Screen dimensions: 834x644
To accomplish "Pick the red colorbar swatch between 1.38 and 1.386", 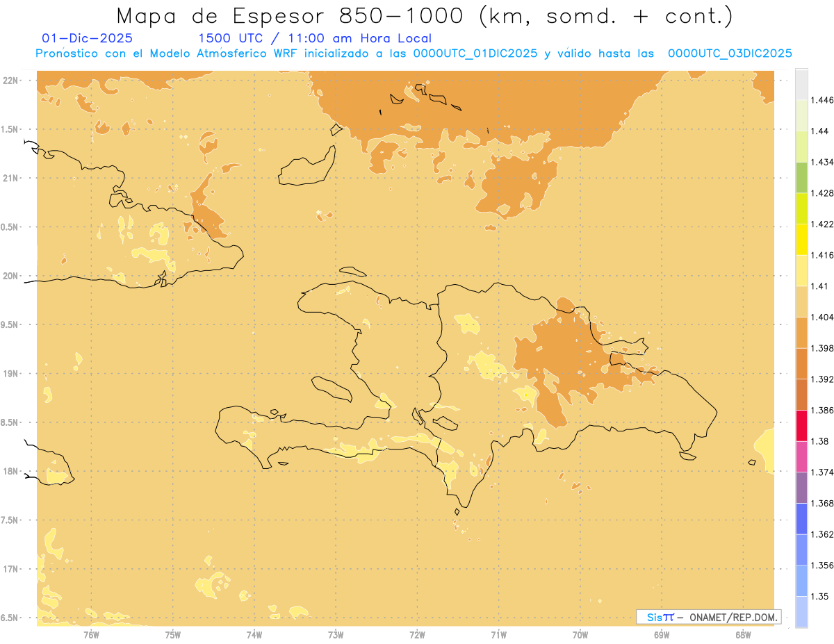I will [x=801, y=426].
